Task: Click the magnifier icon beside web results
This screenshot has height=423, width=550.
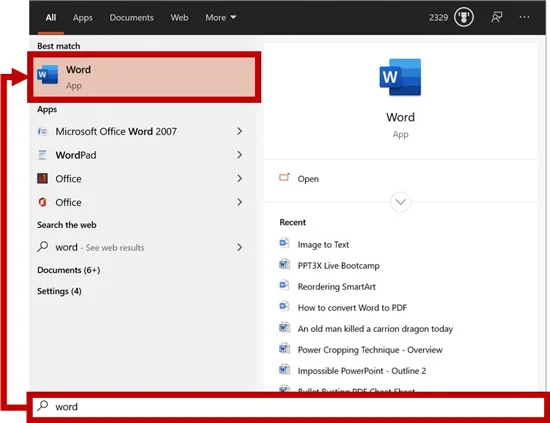Action: 42,247
